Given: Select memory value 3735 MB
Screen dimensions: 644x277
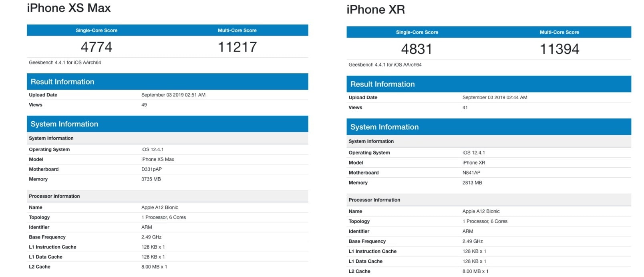Looking at the screenshot, I should coord(151,179).
